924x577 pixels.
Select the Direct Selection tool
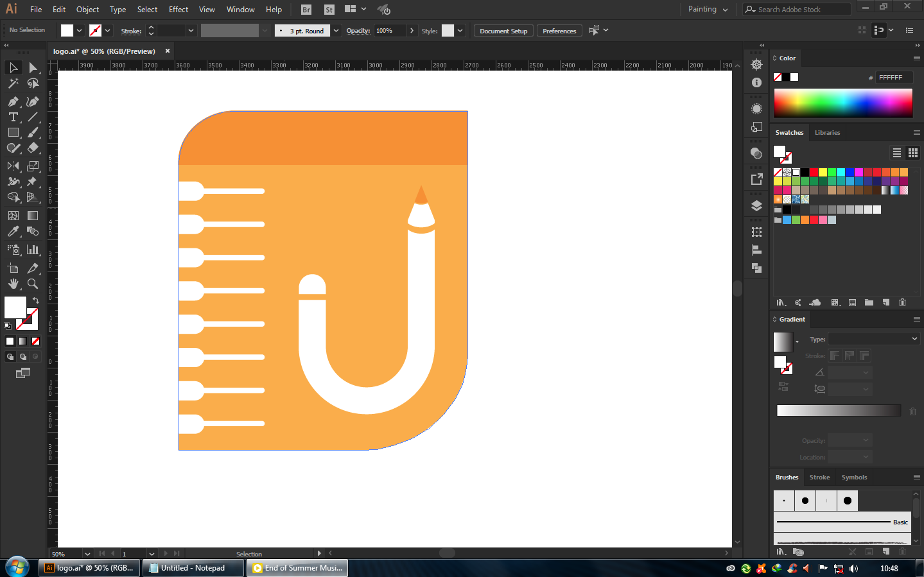tap(33, 67)
